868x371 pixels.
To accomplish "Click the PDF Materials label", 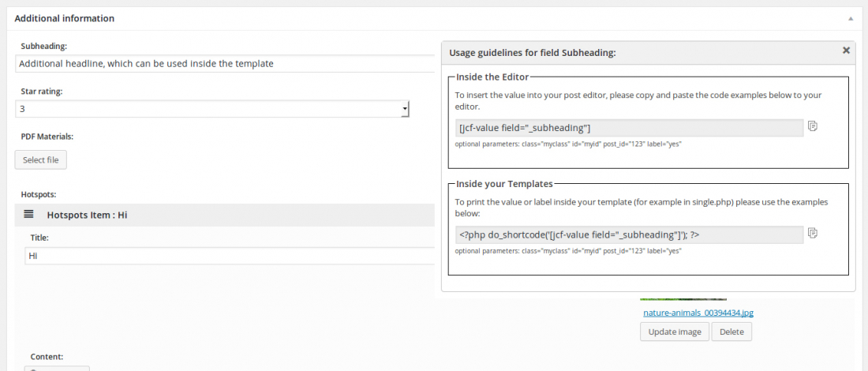I will tap(47, 137).
